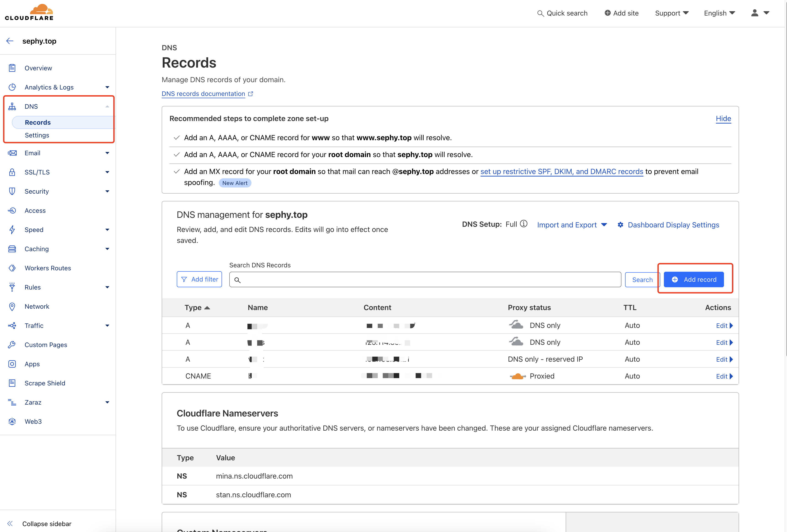Click the Custom Pages wrench icon
Image resolution: width=787 pixels, height=532 pixels.
point(12,345)
